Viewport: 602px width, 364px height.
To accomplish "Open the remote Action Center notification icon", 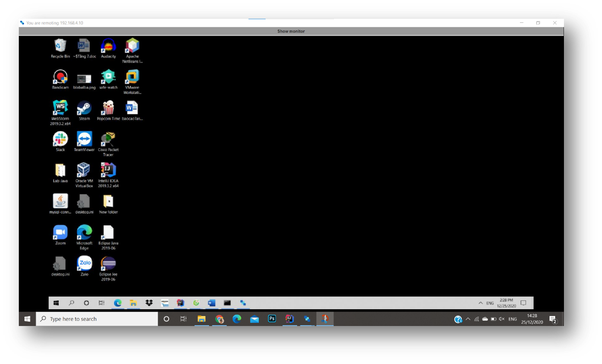I will 523,303.
